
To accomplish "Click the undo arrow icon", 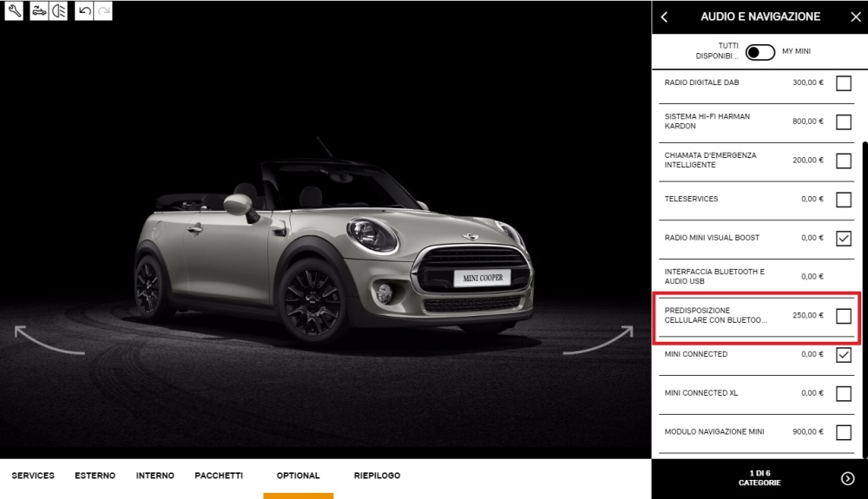I will pyautogui.click(x=84, y=11).
